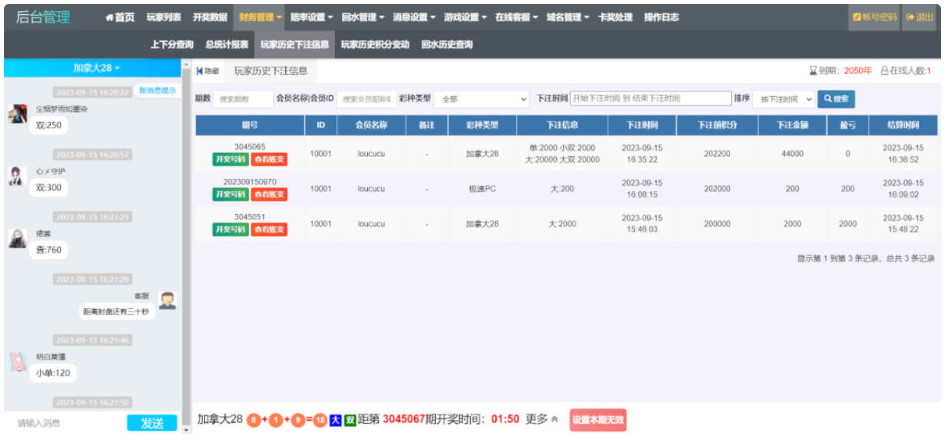Click the 隐藏 collapse-sidebar icon

[208, 71]
